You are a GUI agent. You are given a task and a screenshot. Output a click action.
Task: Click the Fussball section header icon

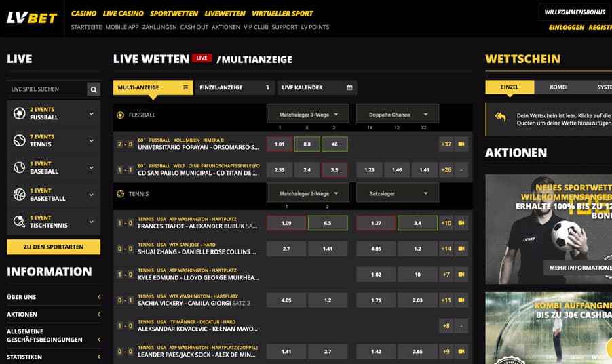120,115
